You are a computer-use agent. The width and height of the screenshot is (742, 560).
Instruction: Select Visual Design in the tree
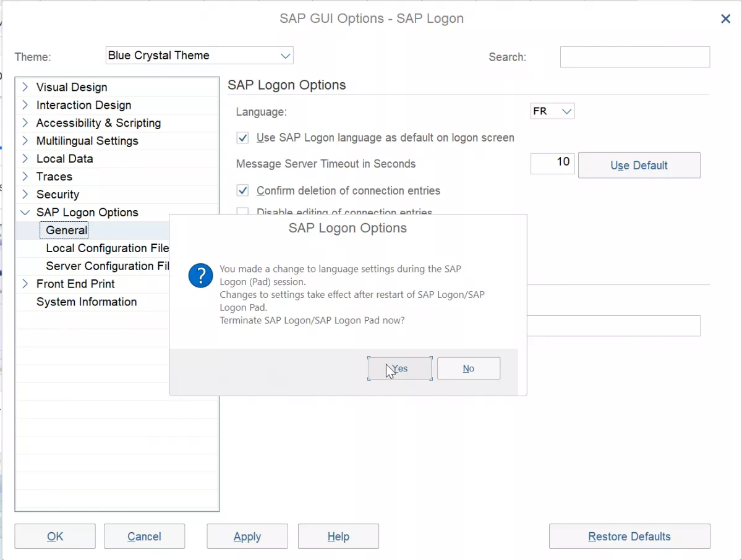click(x=72, y=87)
